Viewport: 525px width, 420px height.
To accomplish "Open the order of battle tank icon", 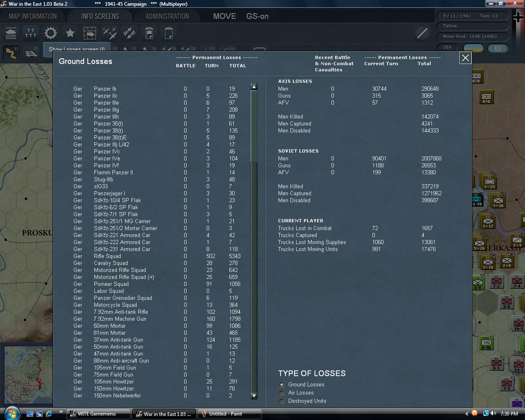I will click(11, 33).
